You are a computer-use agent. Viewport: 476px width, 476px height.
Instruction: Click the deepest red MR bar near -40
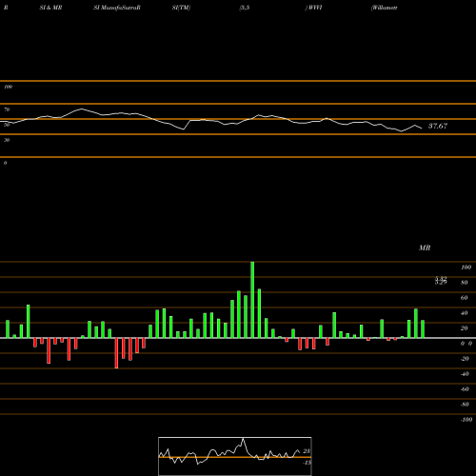(116, 353)
